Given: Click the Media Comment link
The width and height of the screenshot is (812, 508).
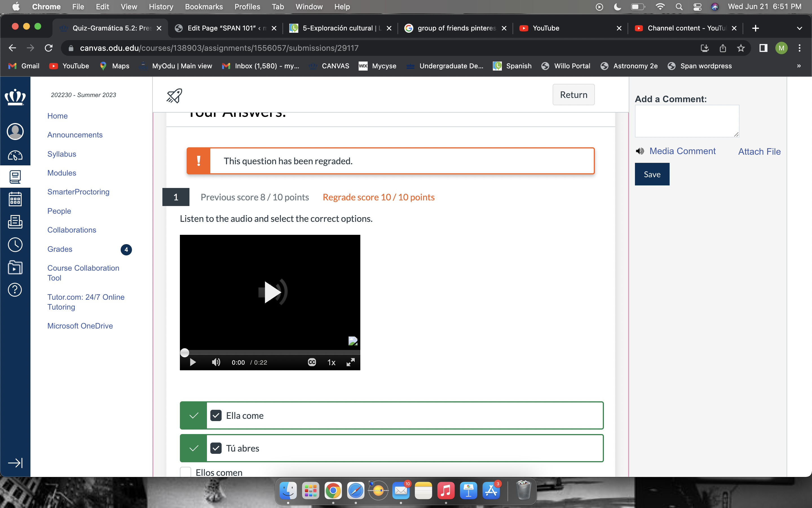Looking at the screenshot, I should (x=683, y=151).
